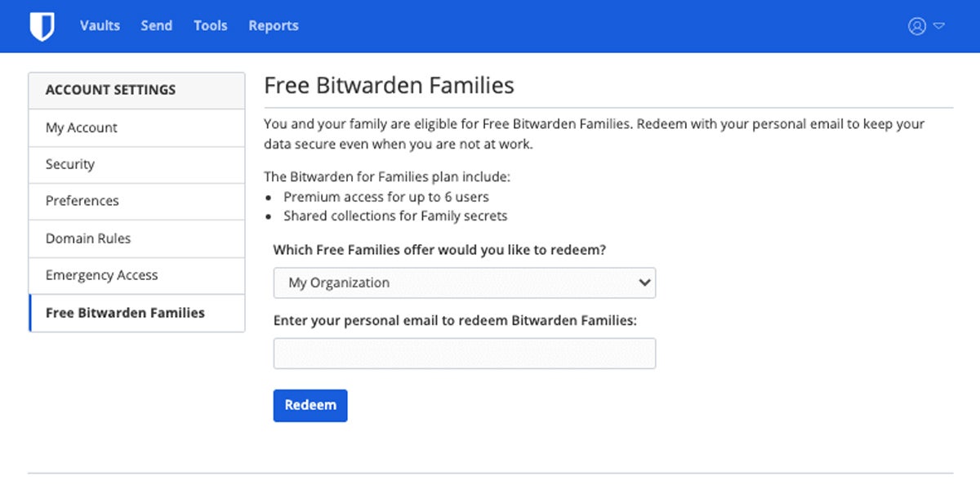Navigate to Reports

pos(274,26)
